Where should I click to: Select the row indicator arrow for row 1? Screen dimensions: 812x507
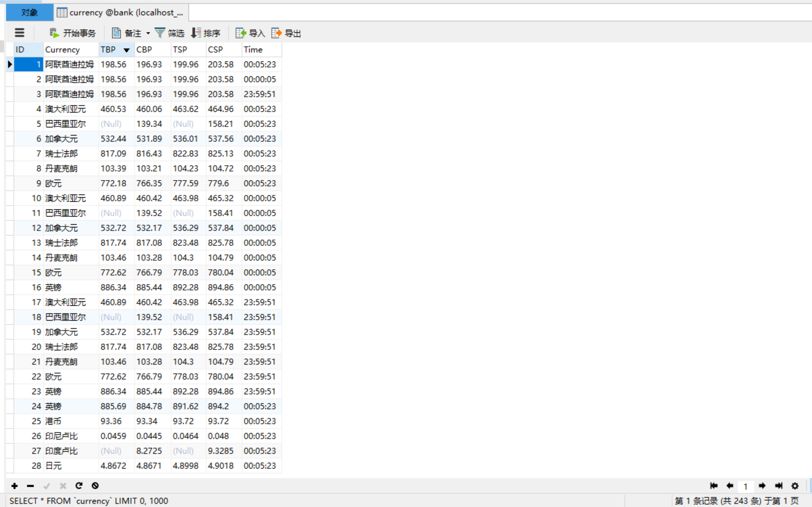click(10, 64)
